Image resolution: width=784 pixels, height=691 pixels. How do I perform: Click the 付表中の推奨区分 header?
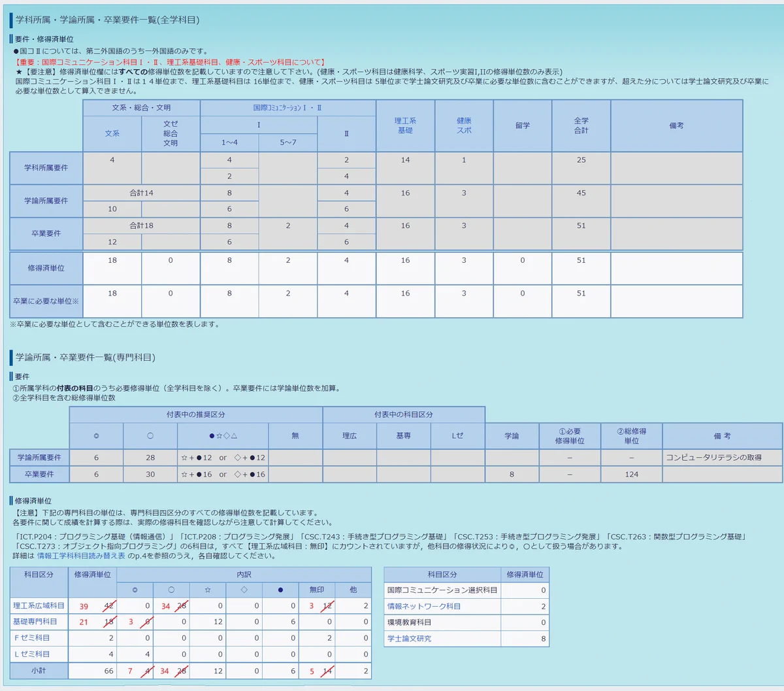[196, 414]
